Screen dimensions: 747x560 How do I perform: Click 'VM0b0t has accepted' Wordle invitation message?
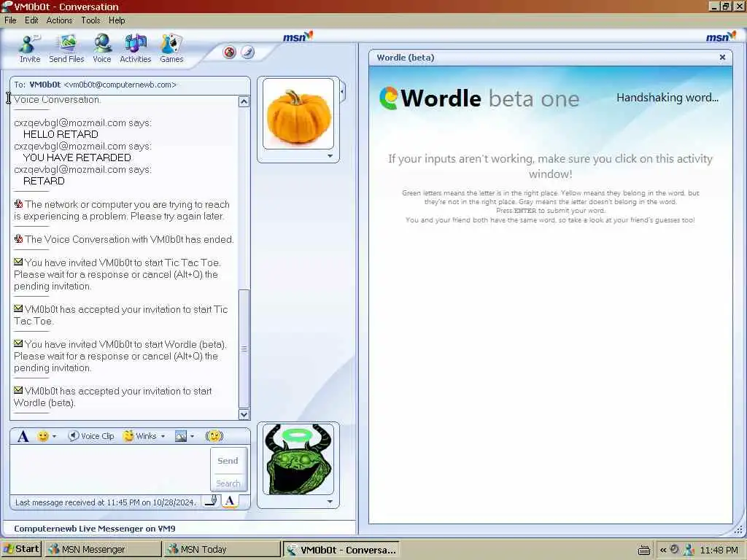pyautogui.click(x=113, y=397)
